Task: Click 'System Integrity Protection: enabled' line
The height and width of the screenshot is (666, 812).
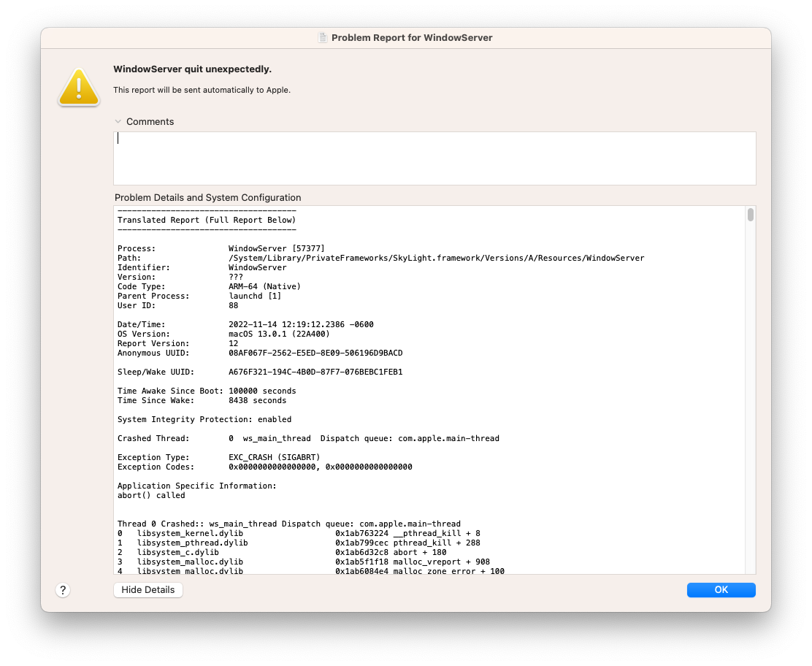Action: (204, 419)
